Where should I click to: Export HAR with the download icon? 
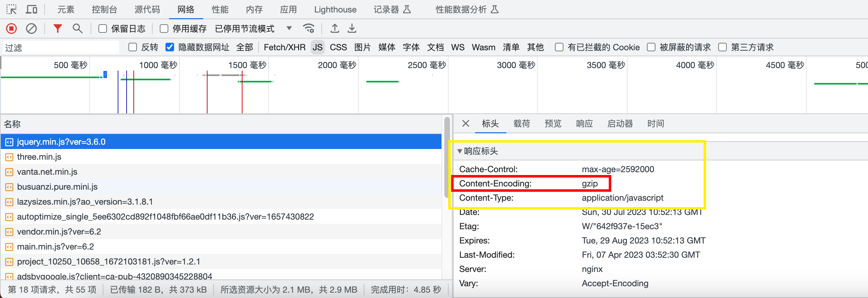(352, 29)
